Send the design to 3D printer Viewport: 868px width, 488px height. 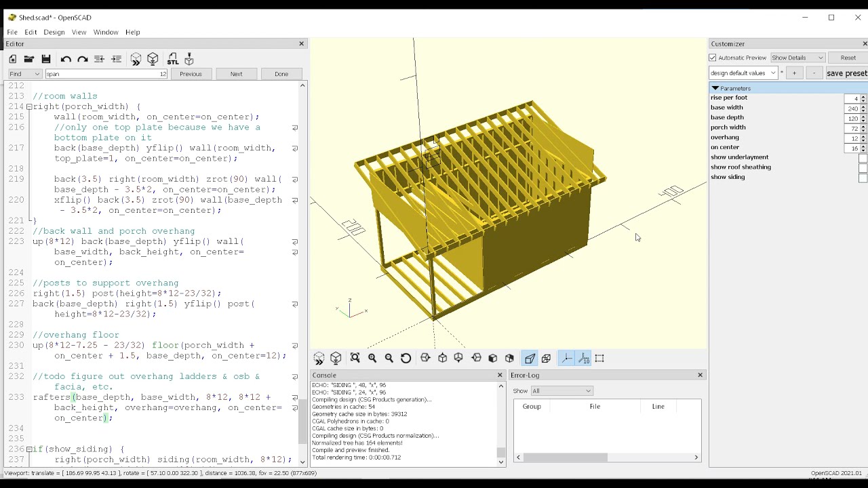pyautogui.click(x=189, y=59)
